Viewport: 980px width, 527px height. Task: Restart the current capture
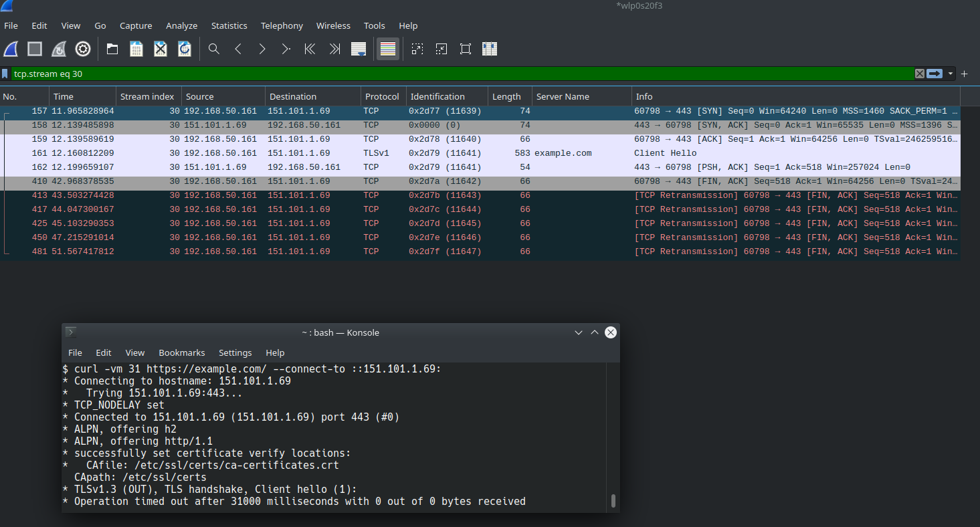(x=59, y=49)
